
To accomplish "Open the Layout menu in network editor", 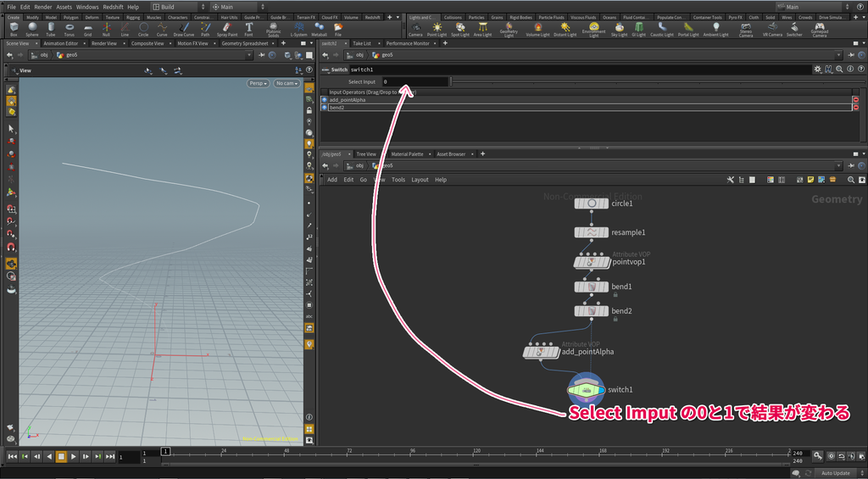I will click(420, 180).
